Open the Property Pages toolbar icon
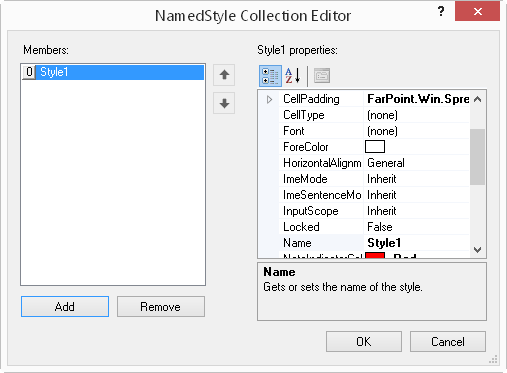 coord(322,76)
